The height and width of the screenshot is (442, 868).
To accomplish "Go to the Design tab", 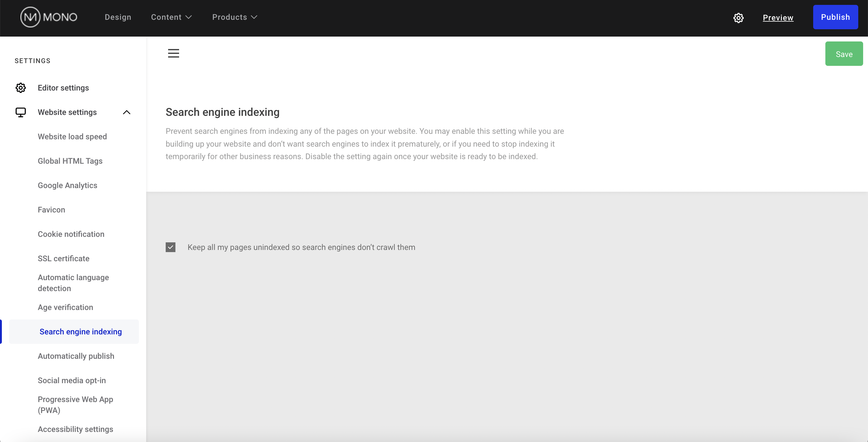I will click(118, 17).
